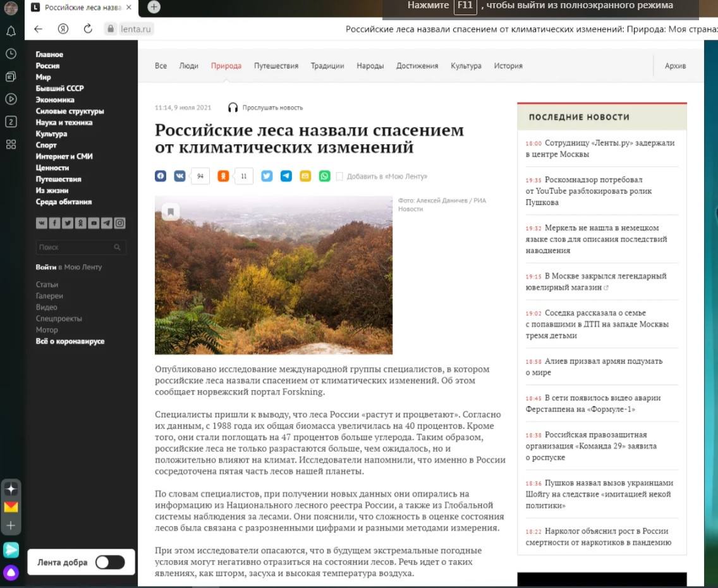Image resolution: width=718 pixels, height=588 pixels.
Task: Bookmark the article photo with the flag icon
Action: [x=170, y=212]
